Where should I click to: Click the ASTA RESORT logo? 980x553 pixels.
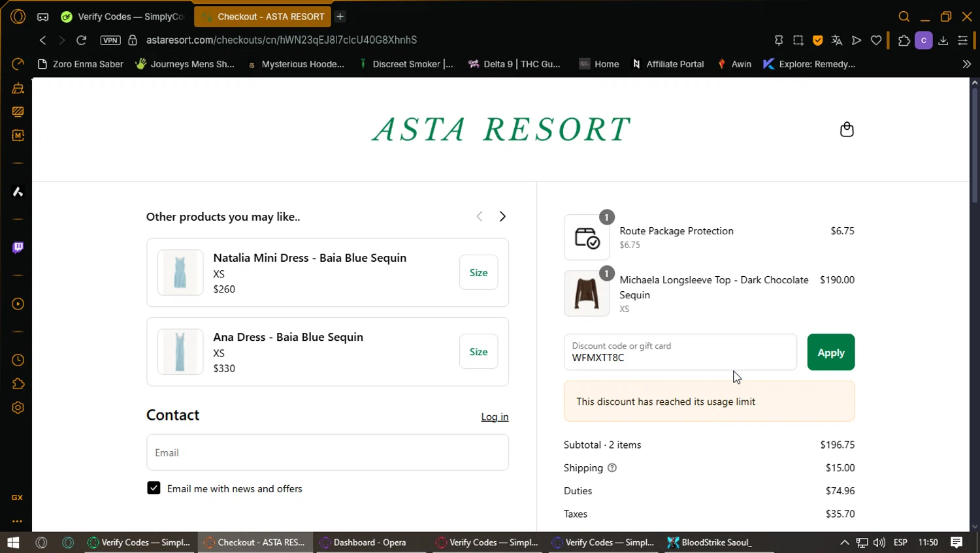[x=501, y=129]
